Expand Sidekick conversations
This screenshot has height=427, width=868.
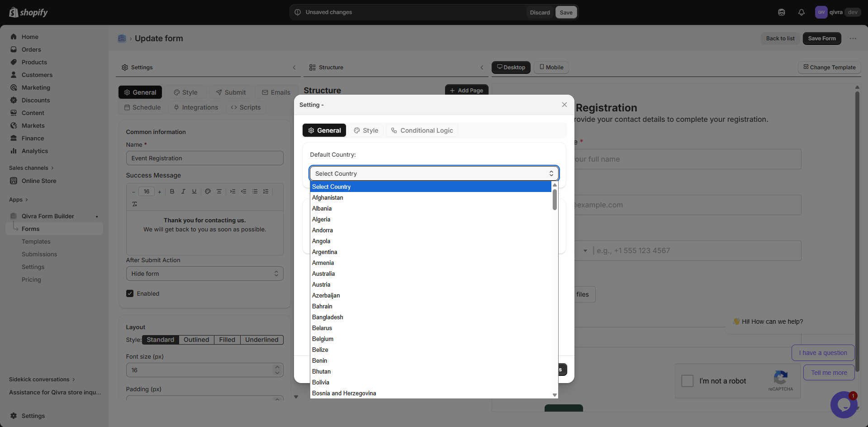pos(42,379)
